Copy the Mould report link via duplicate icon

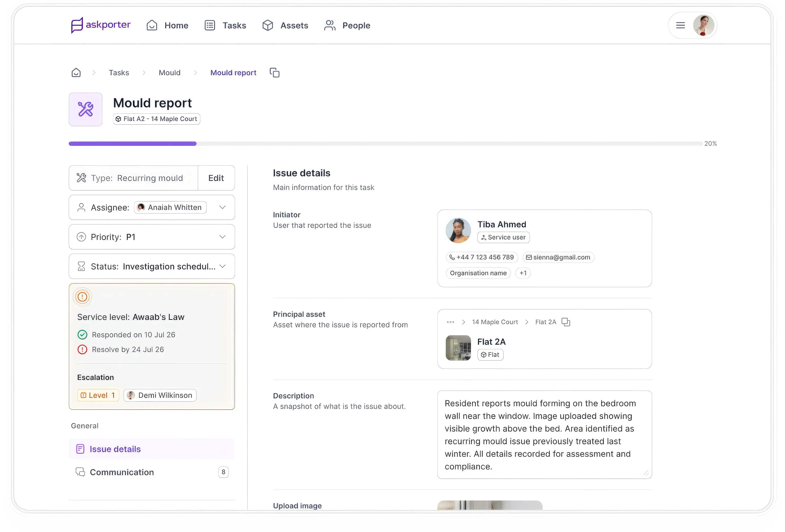tap(274, 72)
